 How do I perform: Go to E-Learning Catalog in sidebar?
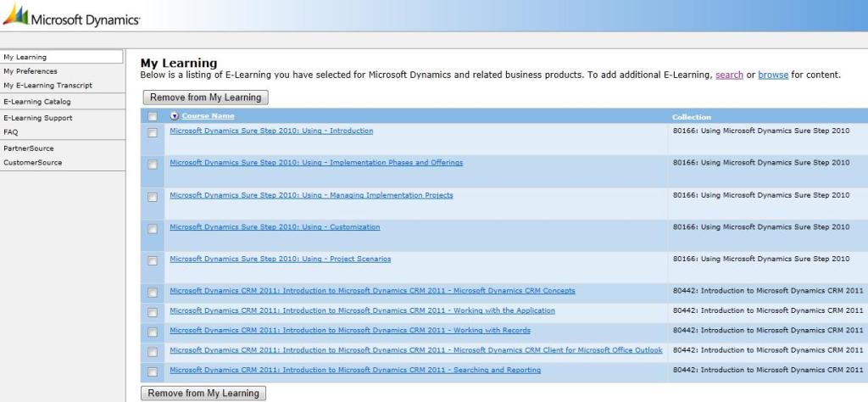coord(37,102)
